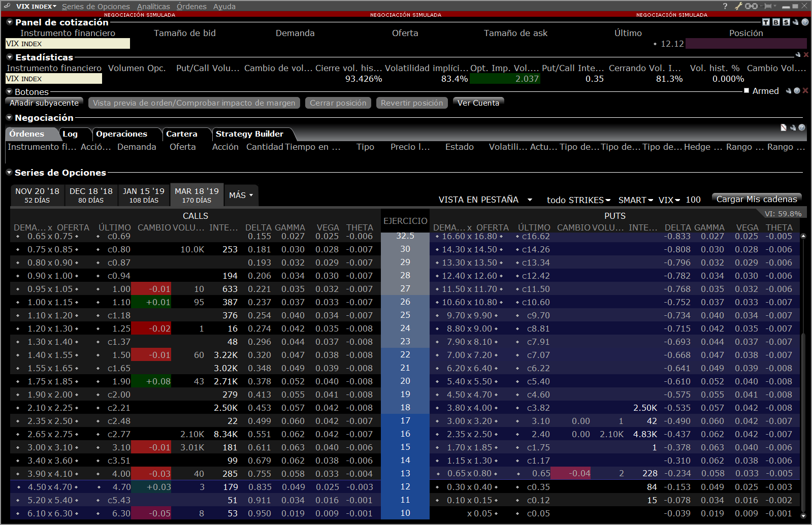
Task: Click call last price 4.70 at strike 12
Action: coord(121,487)
